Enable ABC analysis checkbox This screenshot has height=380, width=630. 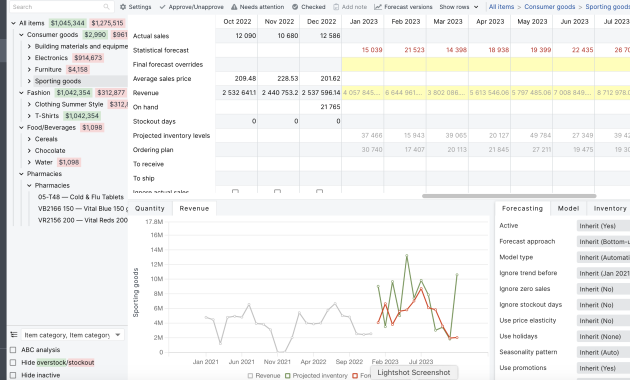point(13,350)
